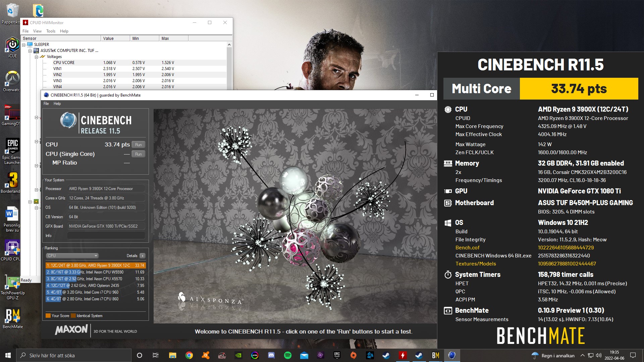
Task: Switch to BenchMate BM taskbar icon
Action: (436, 355)
